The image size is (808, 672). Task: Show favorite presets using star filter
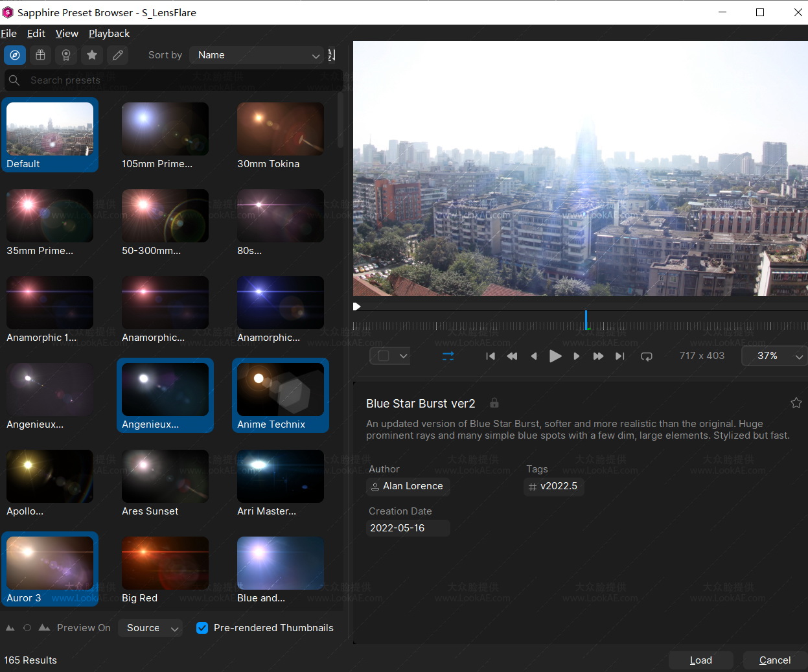[92, 55]
